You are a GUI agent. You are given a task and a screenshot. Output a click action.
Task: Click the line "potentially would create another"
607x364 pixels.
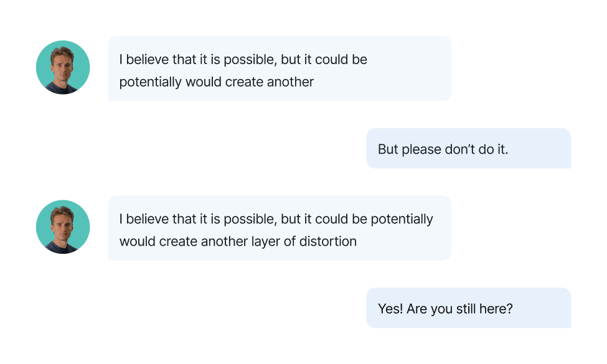tap(217, 82)
